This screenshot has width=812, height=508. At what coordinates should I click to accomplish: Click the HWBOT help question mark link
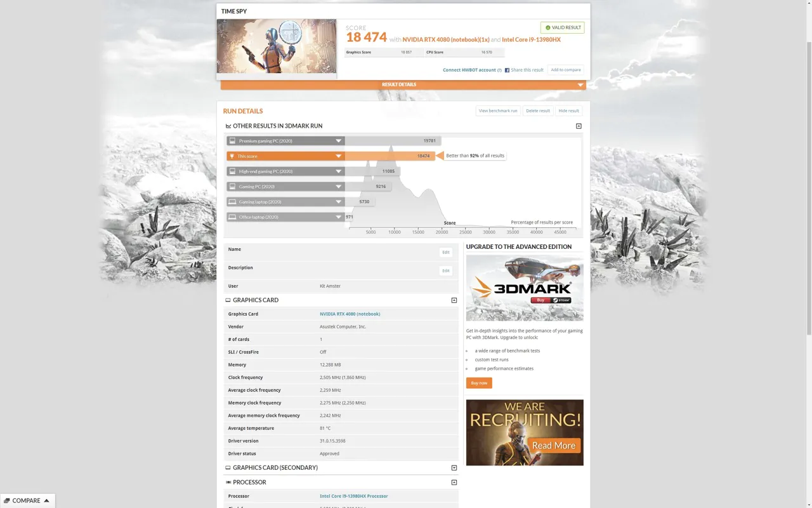[x=499, y=70]
